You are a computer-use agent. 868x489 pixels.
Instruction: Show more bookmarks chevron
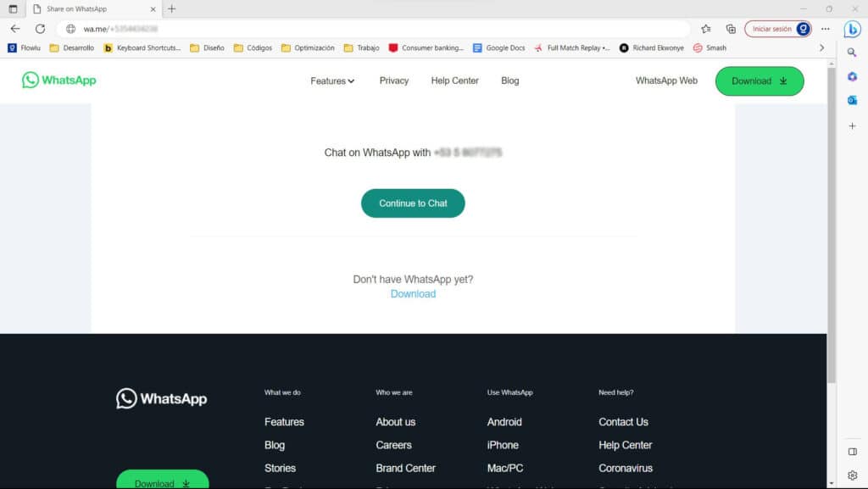[821, 48]
